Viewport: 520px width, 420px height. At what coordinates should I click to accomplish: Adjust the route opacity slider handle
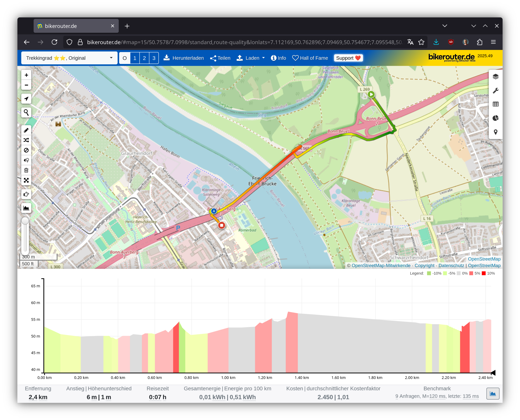25,221
